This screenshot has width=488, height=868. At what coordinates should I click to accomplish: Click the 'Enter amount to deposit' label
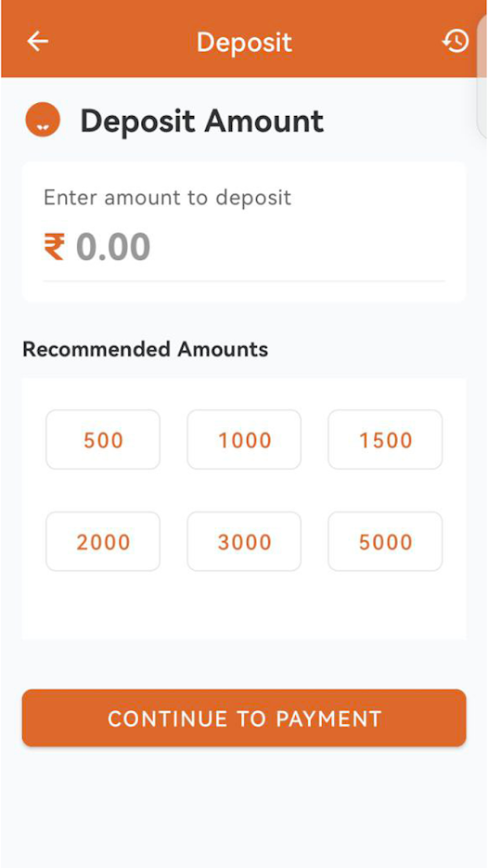(167, 198)
